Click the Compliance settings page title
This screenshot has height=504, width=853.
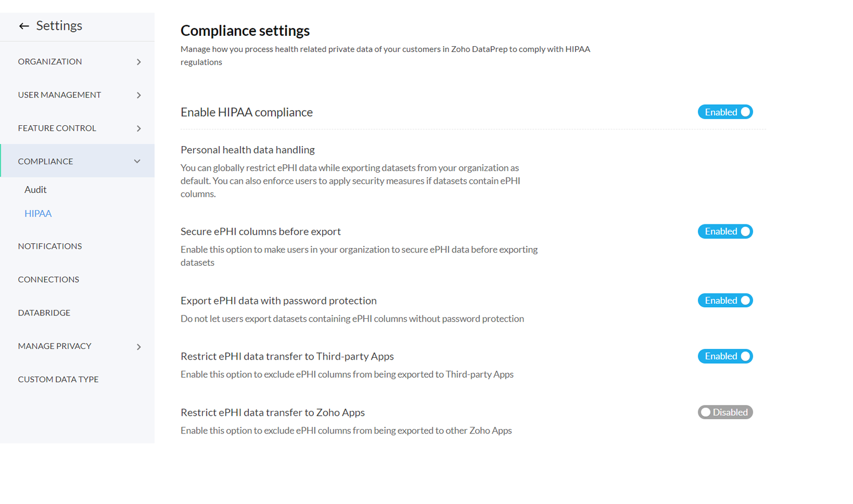(245, 31)
